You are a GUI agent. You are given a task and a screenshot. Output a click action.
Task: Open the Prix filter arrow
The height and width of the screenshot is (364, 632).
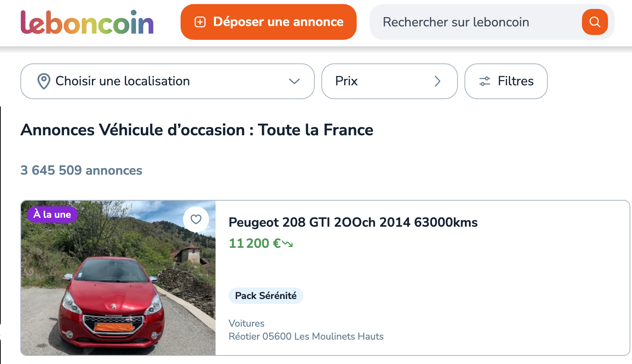tap(438, 81)
